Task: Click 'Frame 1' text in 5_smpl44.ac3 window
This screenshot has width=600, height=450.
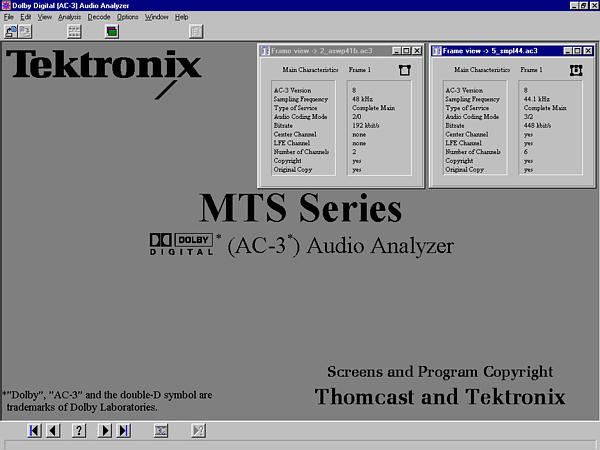Action: click(531, 70)
